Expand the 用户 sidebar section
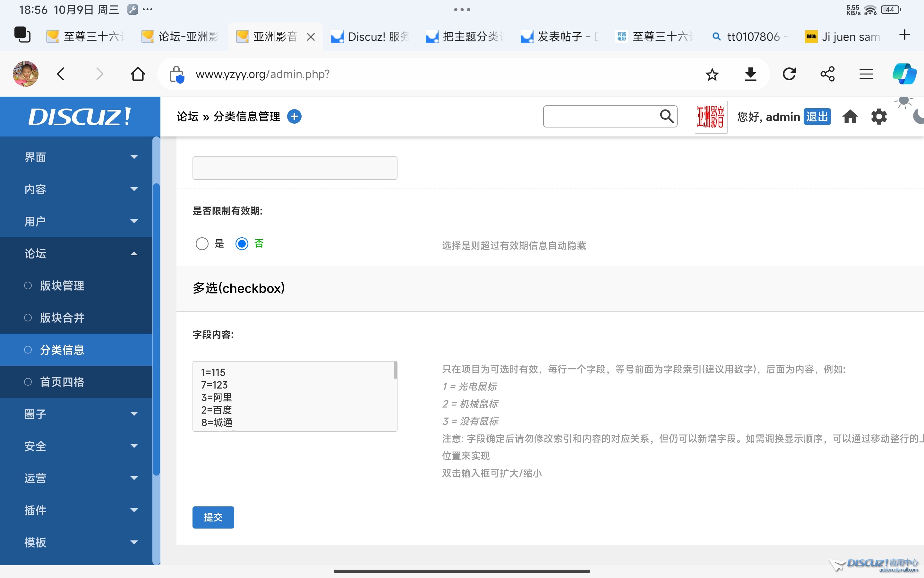Viewport: 924px width, 578px height. tap(76, 221)
